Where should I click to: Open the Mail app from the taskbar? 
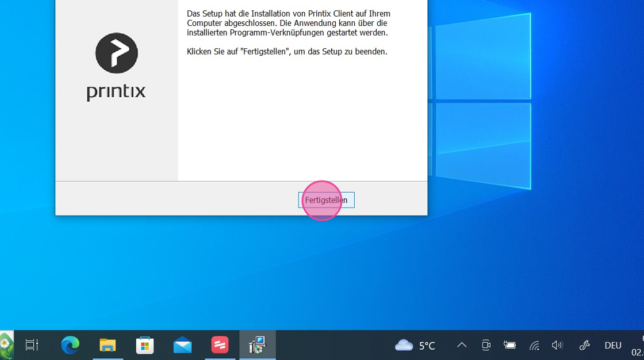point(182,345)
